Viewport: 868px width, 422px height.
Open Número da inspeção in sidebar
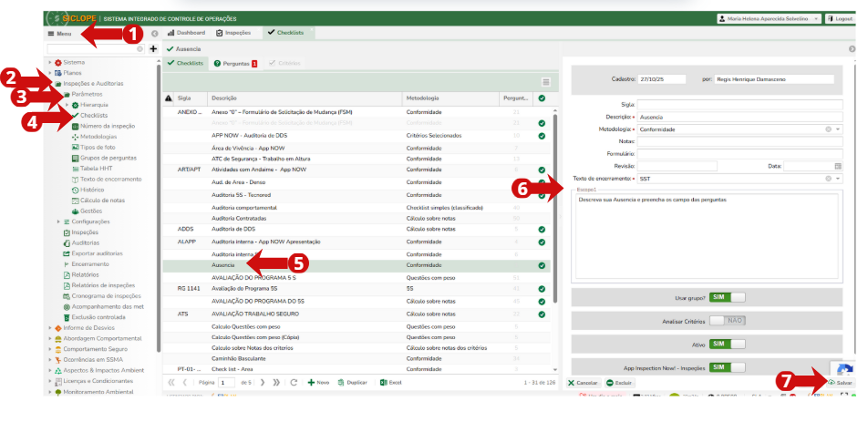coord(107,126)
